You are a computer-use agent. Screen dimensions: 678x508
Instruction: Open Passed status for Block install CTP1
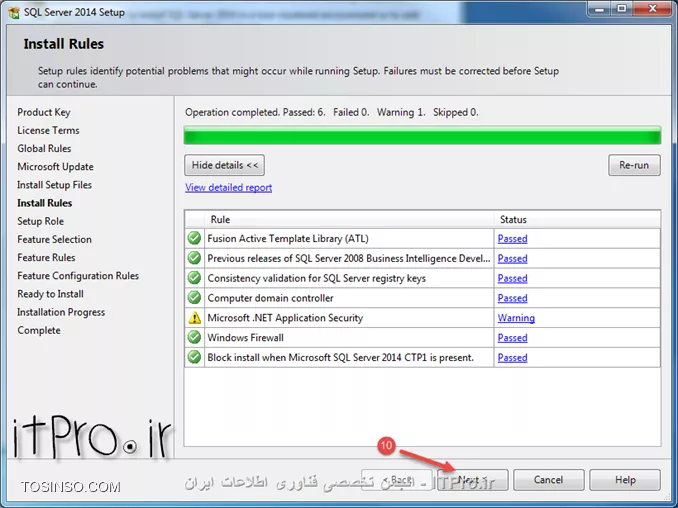click(x=512, y=358)
